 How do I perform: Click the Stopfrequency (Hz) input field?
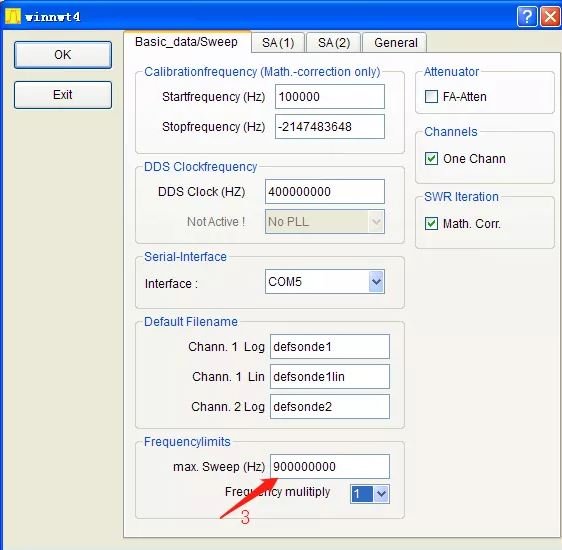(330, 126)
